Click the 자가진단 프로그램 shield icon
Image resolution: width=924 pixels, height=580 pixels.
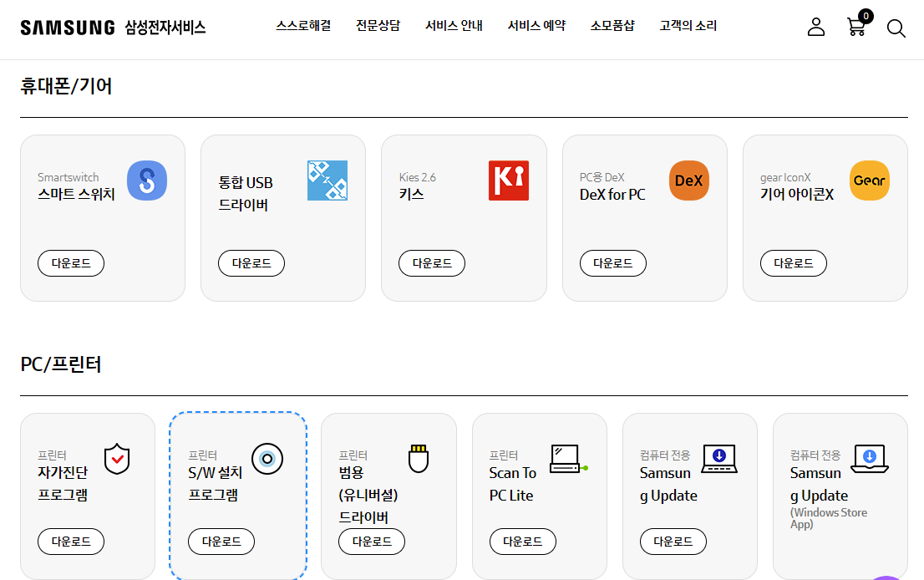(x=117, y=459)
